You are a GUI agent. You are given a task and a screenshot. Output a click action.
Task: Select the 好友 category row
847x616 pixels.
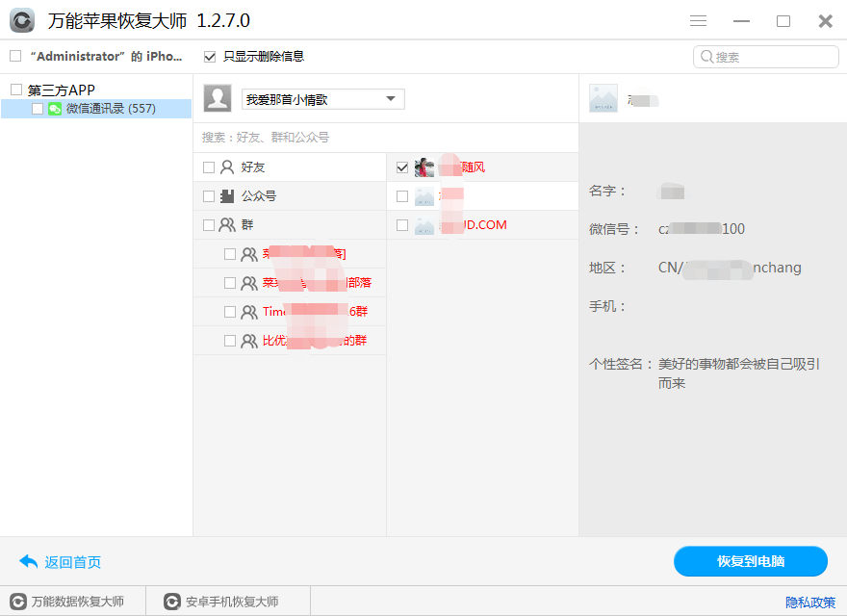pyautogui.click(x=290, y=167)
